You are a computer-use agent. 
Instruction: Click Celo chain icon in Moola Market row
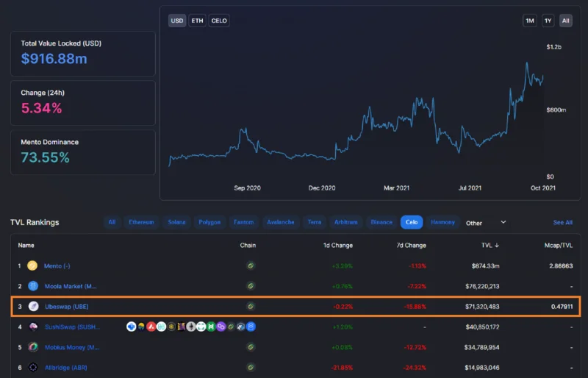point(251,286)
